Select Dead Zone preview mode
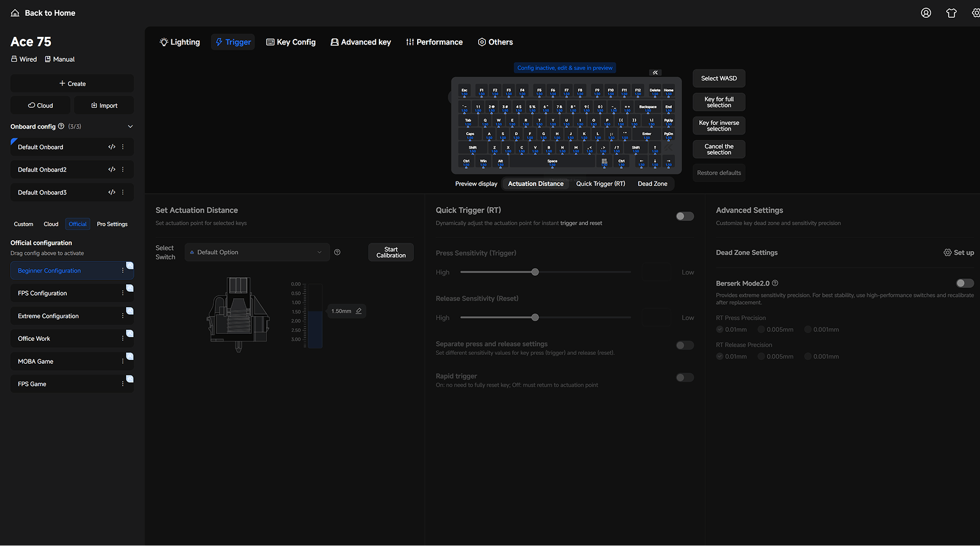The image size is (980, 546). pos(653,183)
